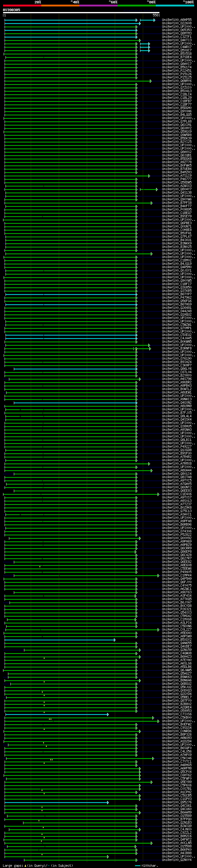Select the UniRef100_P22451 label

177,71
